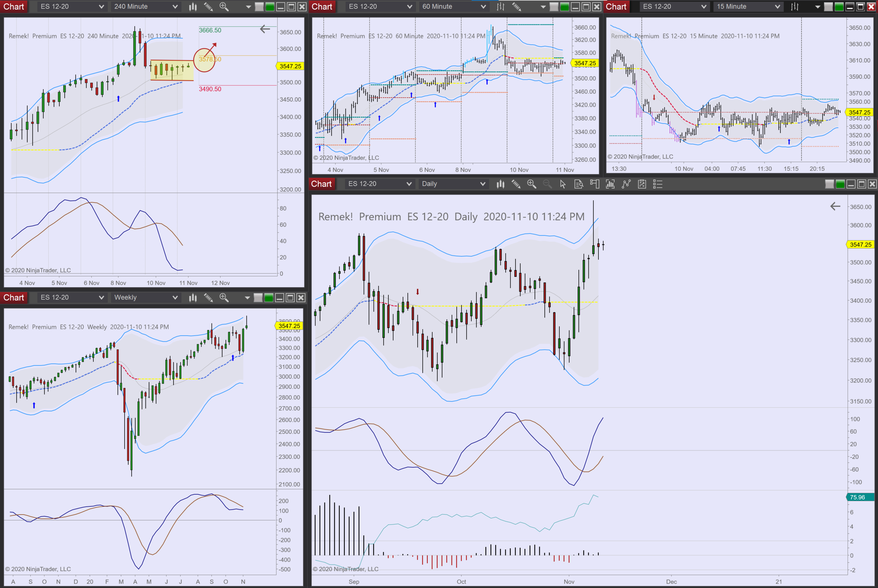The width and height of the screenshot is (878, 588).
Task: Open Properties list icon in Daily chart toolbar
Action: [x=657, y=184]
